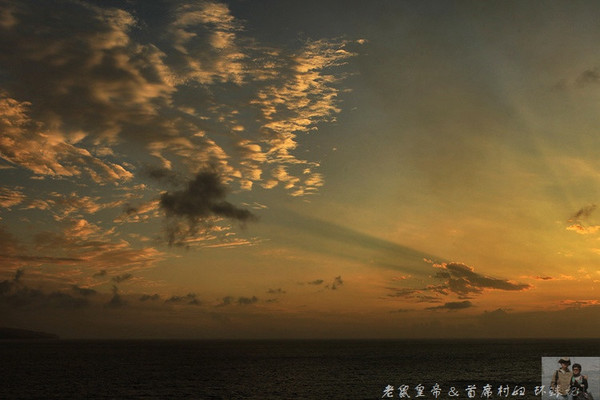Click the 首席村妇 text in watermark
The width and height of the screenshot is (600, 400).
pos(493,391)
